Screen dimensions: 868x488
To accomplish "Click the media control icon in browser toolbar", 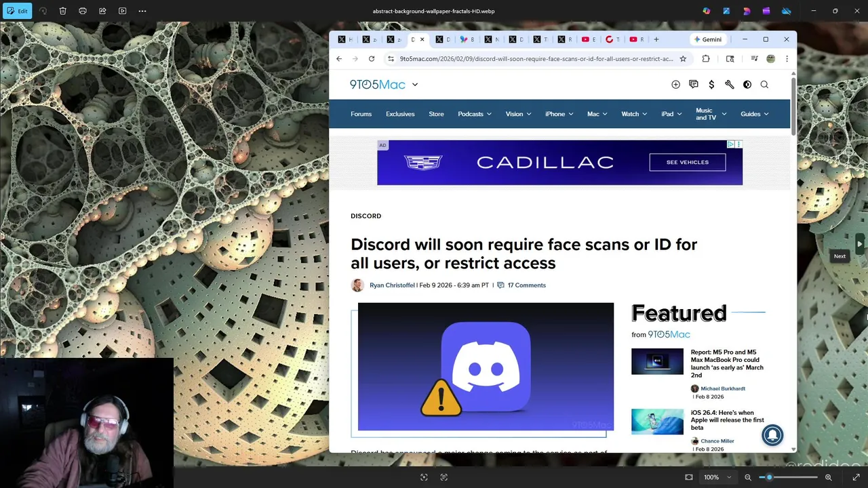I will (754, 59).
